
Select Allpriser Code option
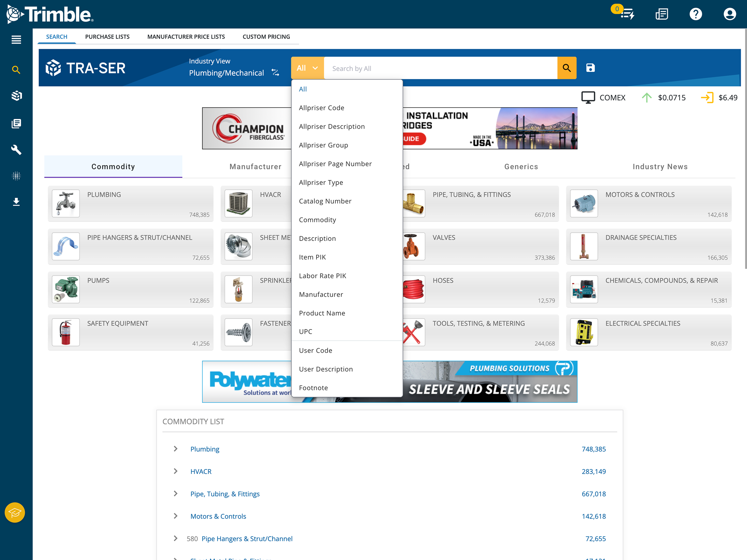347,108
